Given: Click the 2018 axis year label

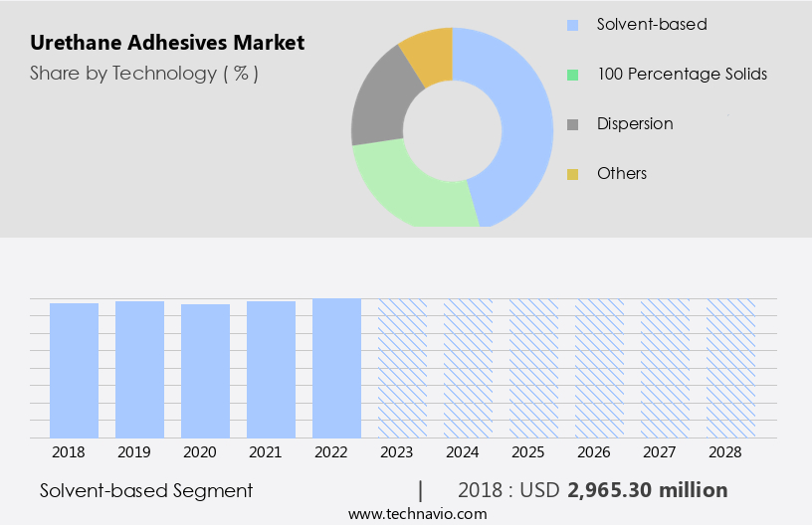Looking at the screenshot, I should pyautogui.click(x=69, y=452).
